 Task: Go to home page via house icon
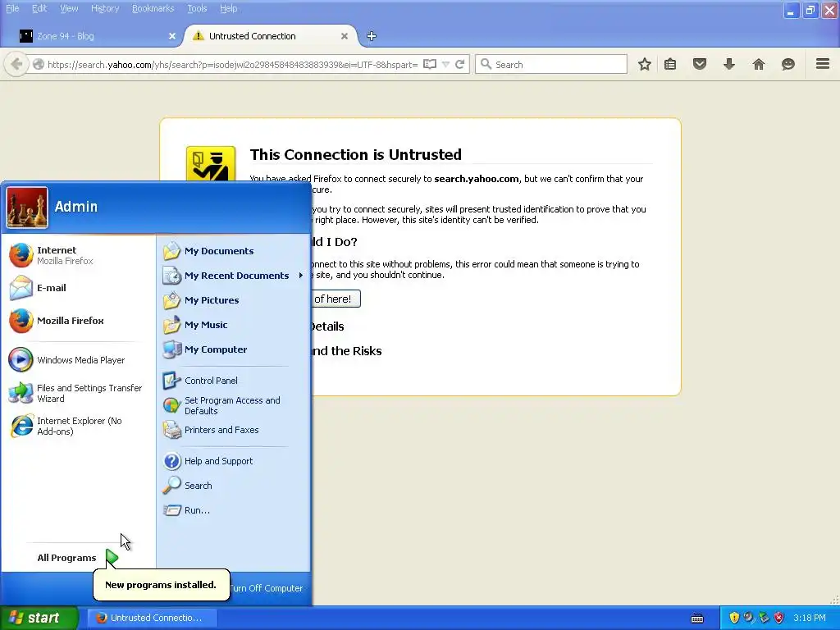pyautogui.click(x=759, y=64)
